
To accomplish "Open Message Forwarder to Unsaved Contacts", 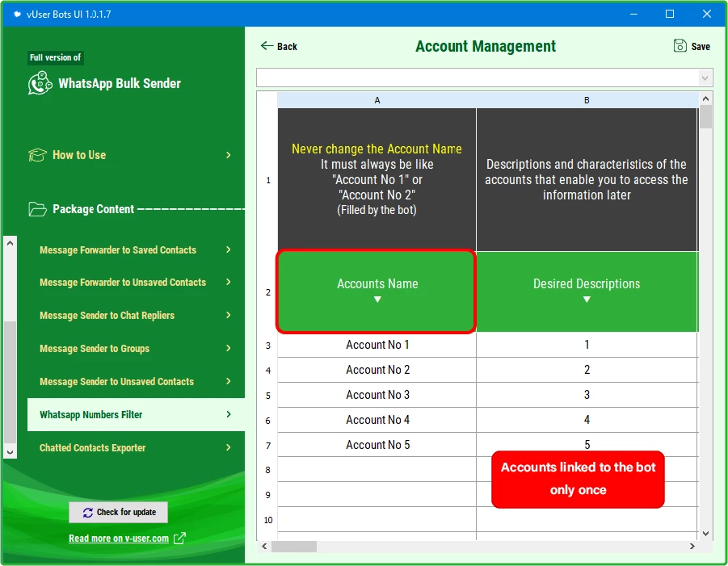I will [x=123, y=283].
